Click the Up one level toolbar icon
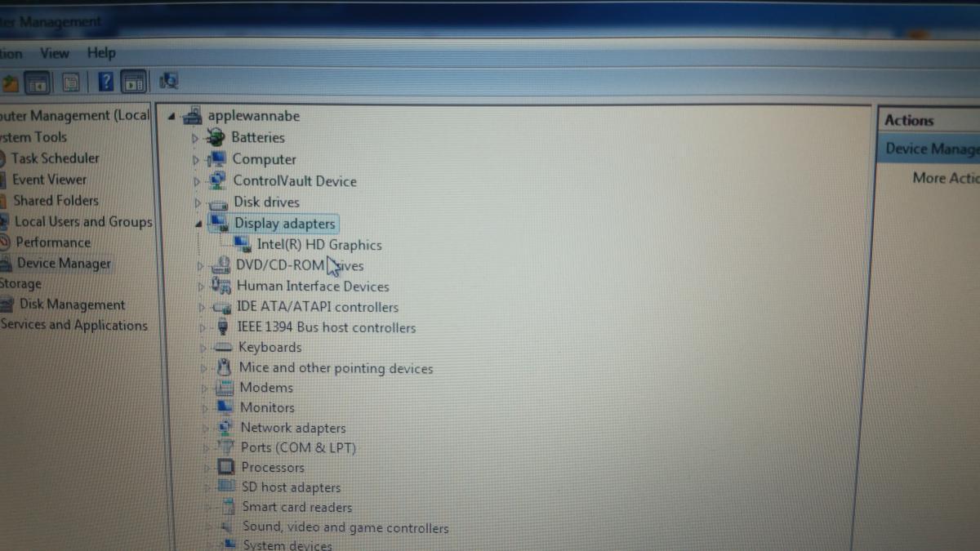The width and height of the screenshot is (980, 551). [11, 82]
